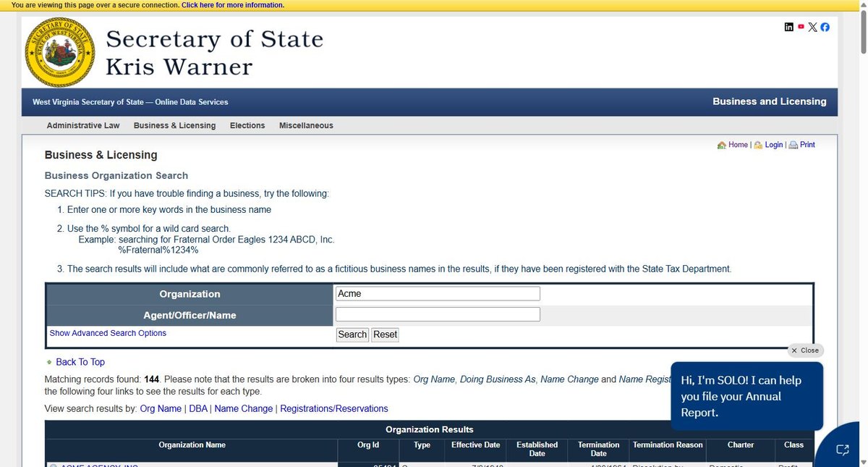Click the Home link
Viewport: 868px width, 467px height.
pyautogui.click(x=738, y=145)
